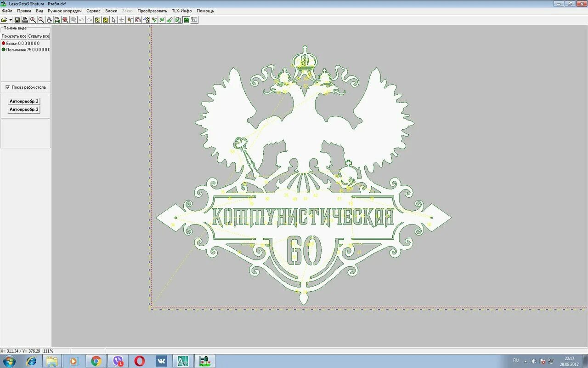Open a DXF file with the folder icon
588x368 pixels.
5,20
